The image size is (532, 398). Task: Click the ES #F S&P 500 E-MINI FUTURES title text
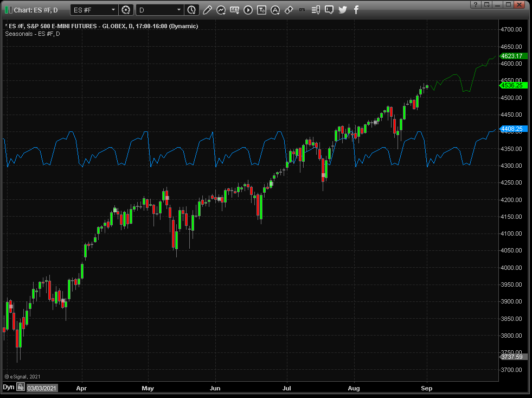(x=103, y=26)
